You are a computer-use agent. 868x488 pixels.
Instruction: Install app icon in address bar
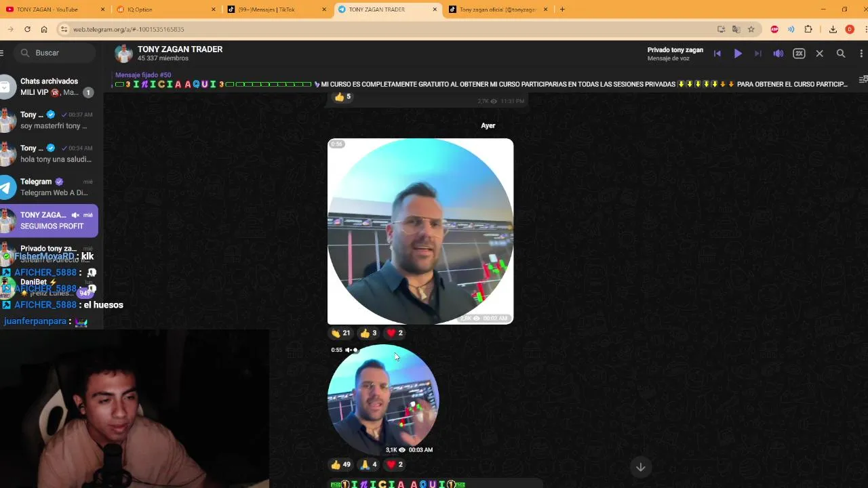click(x=721, y=29)
